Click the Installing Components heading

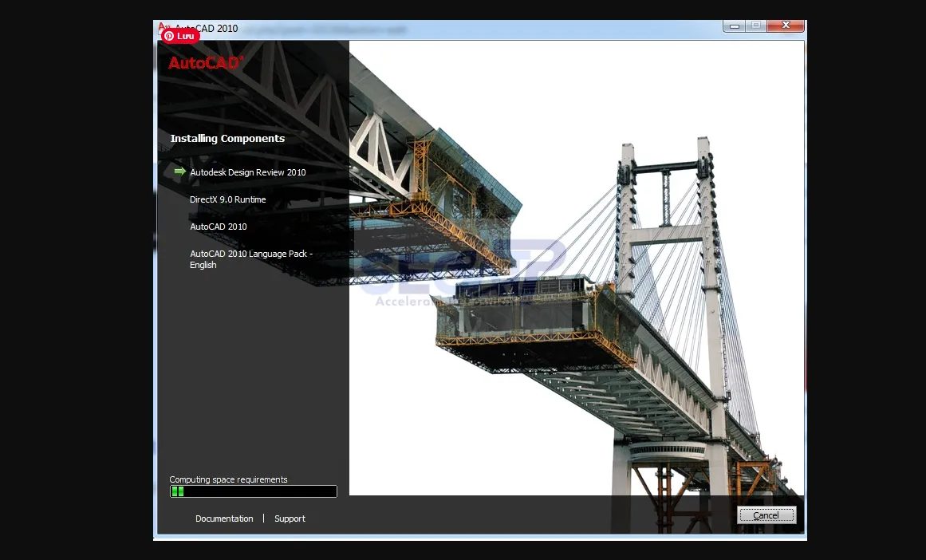click(227, 138)
